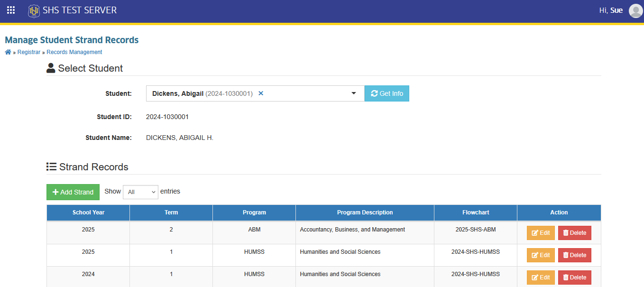Expand the Student selection dropdown arrow
The width and height of the screenshot is (644, 287).
[354, 93]
